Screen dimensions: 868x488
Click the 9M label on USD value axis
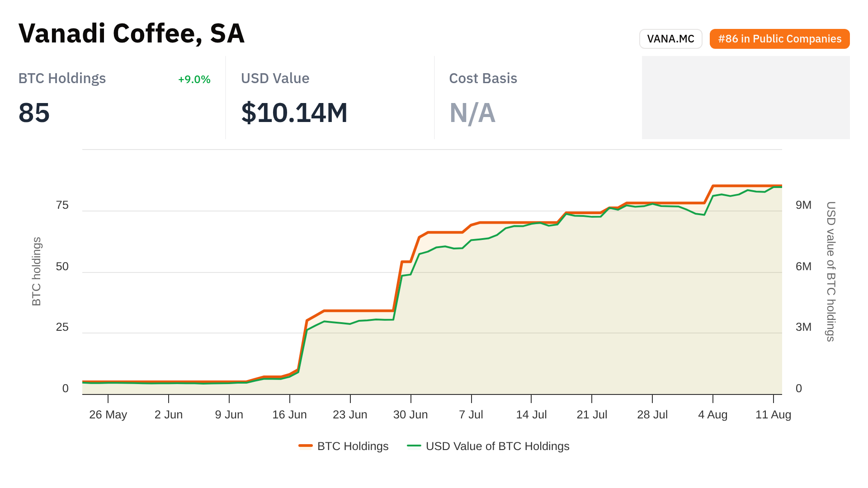pos(803,206)
